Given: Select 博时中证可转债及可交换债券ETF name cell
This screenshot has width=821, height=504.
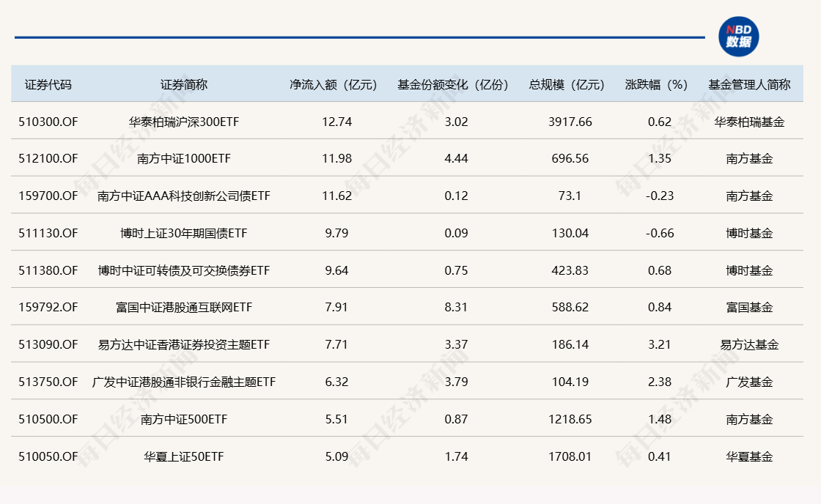Looking at the screenshot, I should 184,270.
